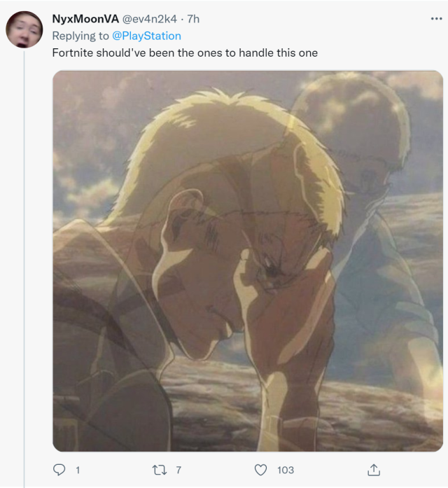Expand the attached anime image
The image size is (448, 488).
click(x=248, y=260)
